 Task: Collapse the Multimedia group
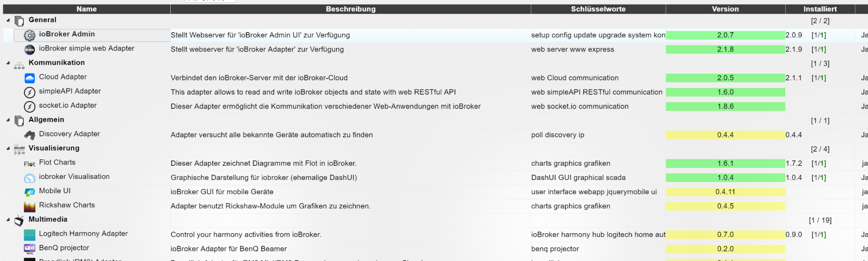[x=8, y=220]
